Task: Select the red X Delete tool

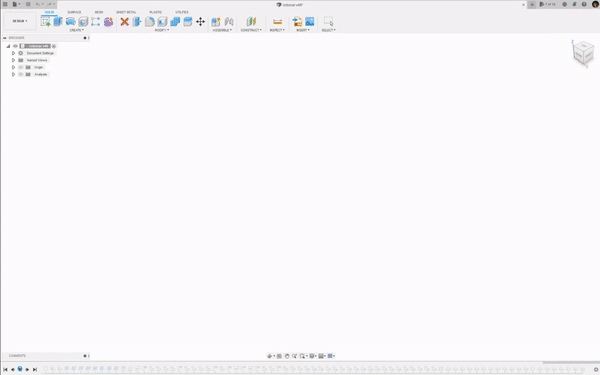Action: point(124,21)
